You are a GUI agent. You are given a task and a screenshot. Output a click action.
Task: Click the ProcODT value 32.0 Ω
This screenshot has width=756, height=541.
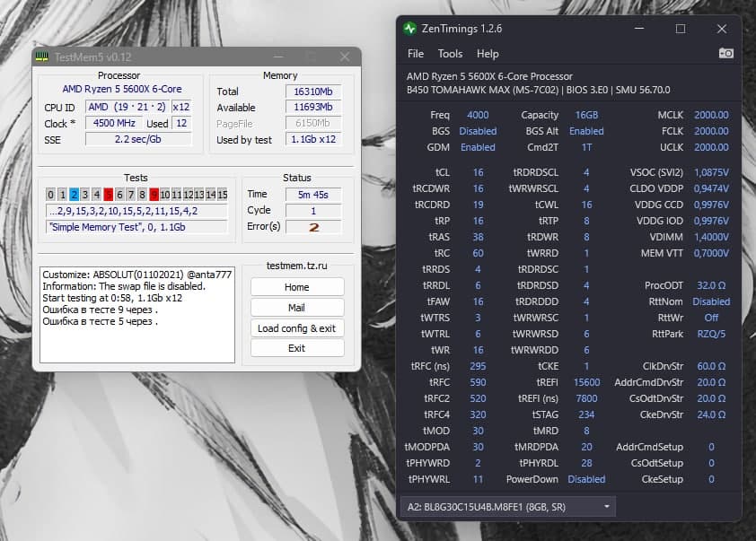coord(711,285)
